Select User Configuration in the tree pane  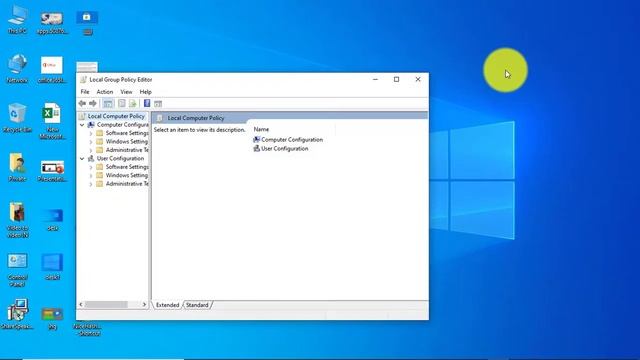coord(120,158)
